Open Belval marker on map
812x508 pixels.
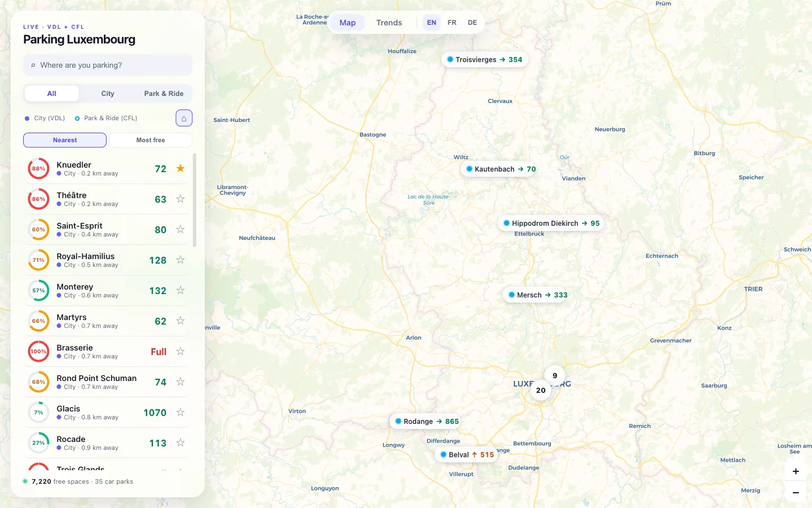point(467,454)
